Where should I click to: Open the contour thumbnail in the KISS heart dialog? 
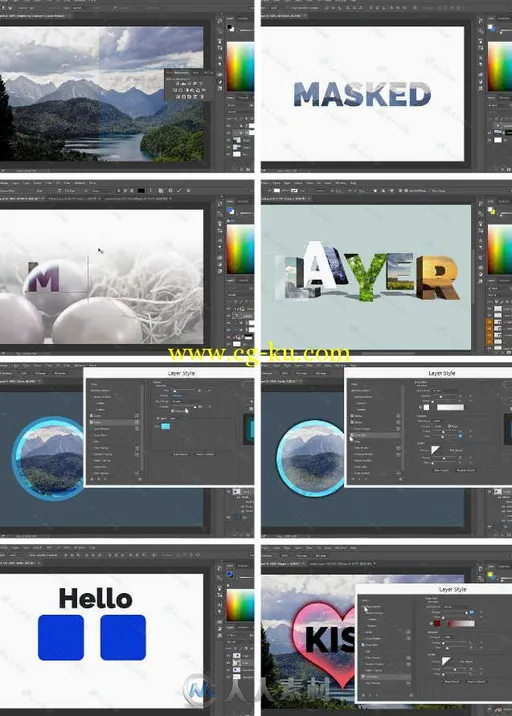(x=446, y=661)
